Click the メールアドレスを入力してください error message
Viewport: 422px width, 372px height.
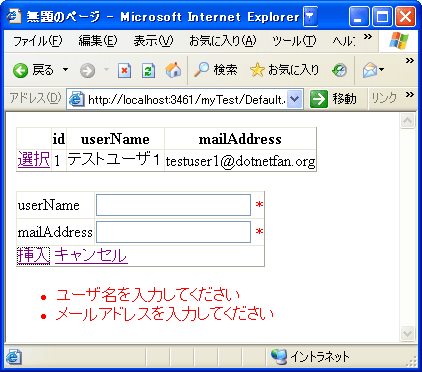[165, 314]
